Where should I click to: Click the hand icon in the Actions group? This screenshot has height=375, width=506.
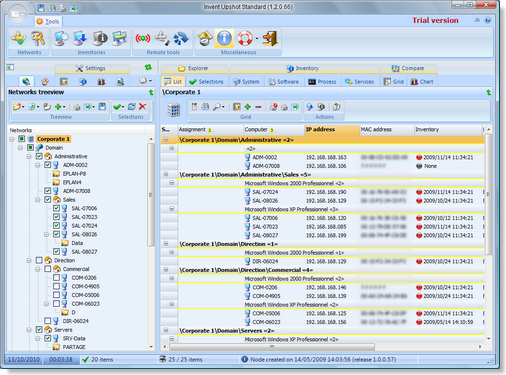click(x=336, y=107)
